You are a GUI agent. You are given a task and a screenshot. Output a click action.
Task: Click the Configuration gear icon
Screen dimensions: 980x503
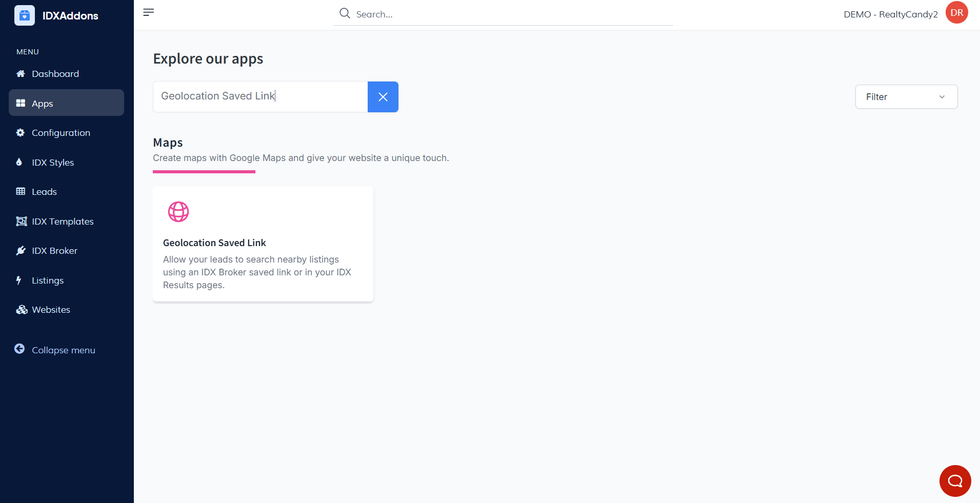click(21, 133)
